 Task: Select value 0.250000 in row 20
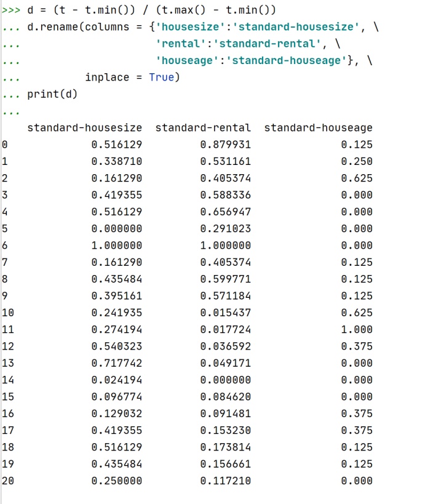coord(117,481)
